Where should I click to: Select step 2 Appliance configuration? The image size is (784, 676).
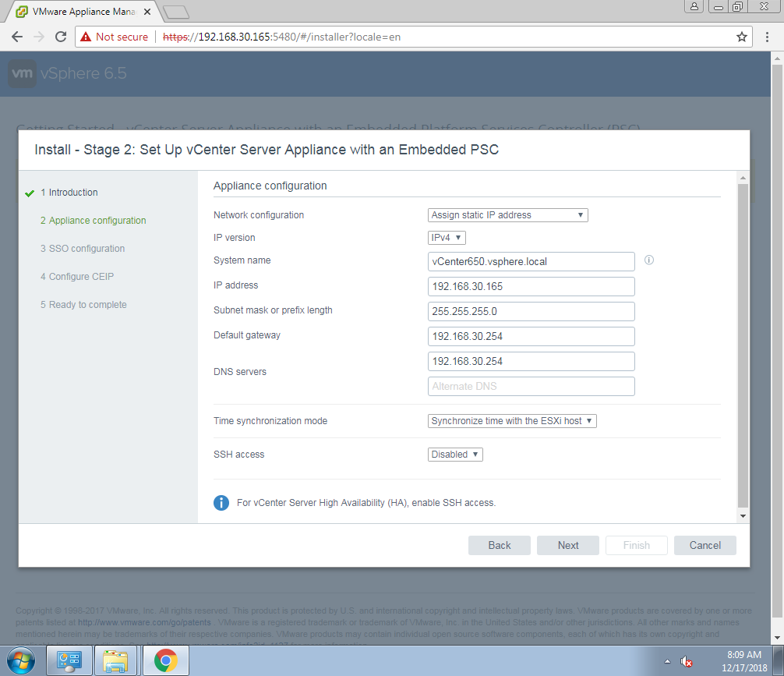(93, 221)
